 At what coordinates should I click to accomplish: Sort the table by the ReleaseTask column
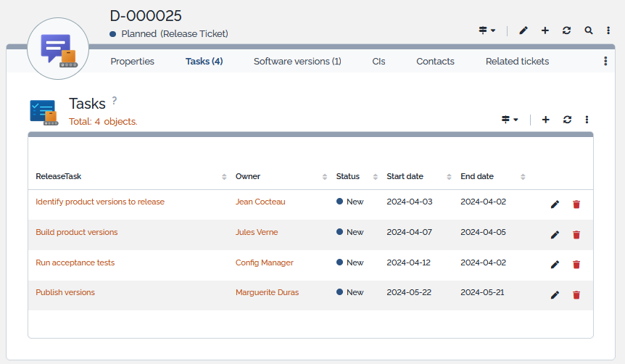point(224,177)
